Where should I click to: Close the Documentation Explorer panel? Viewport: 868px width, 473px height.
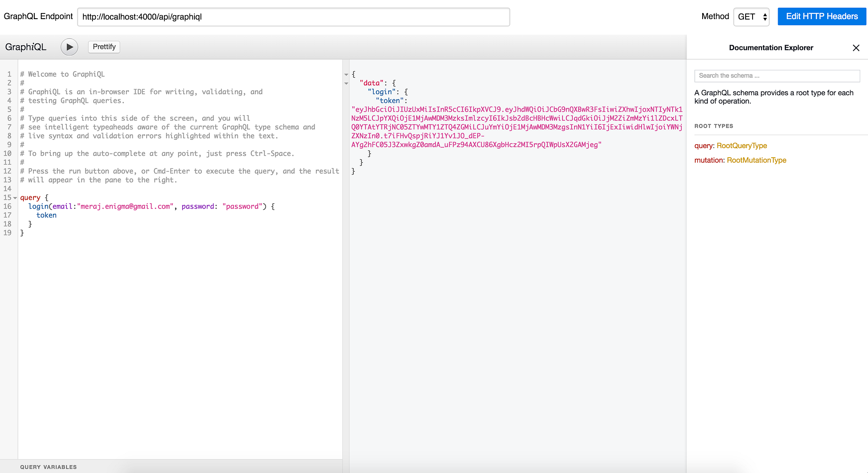tap(856, 48)
